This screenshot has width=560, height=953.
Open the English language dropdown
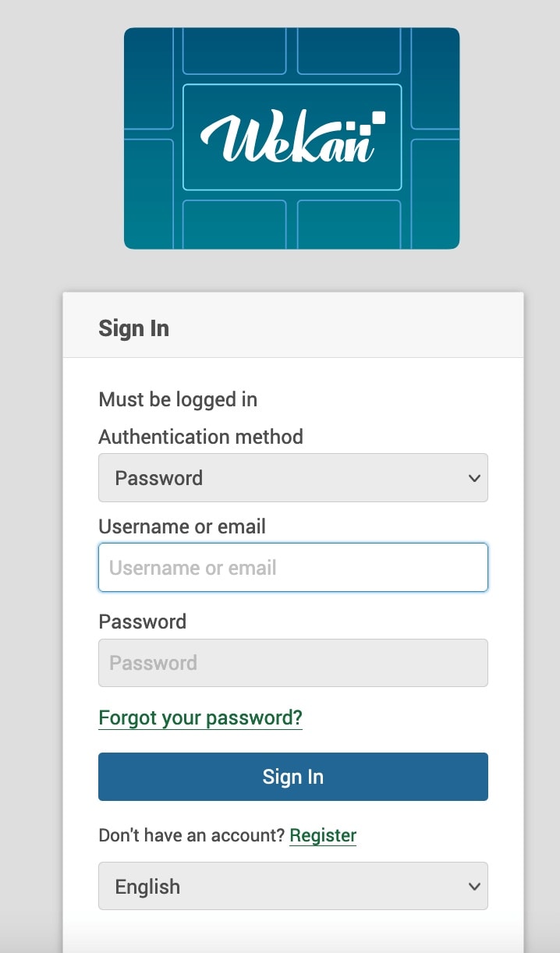click(293, 886)
